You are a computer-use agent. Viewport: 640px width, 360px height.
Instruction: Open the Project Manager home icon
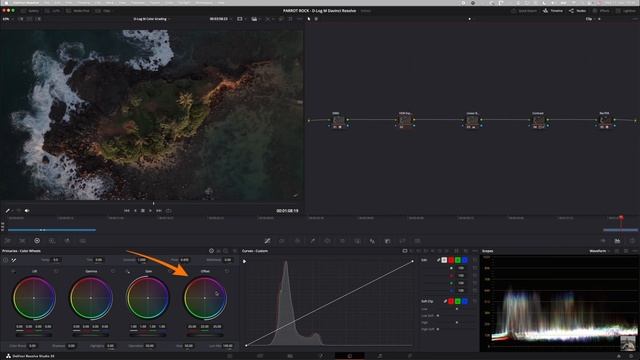click(x=619, y=356)
